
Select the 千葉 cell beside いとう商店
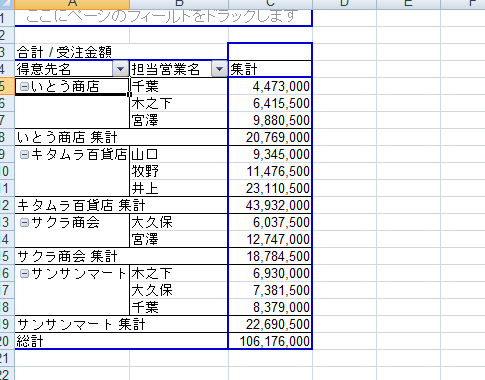pos(179,86)
